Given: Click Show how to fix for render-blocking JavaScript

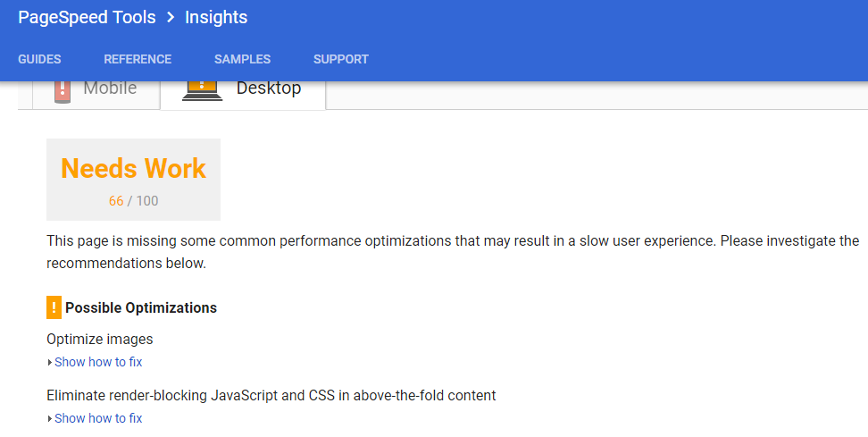Looking at the screenshot, I should click(98, 419).
